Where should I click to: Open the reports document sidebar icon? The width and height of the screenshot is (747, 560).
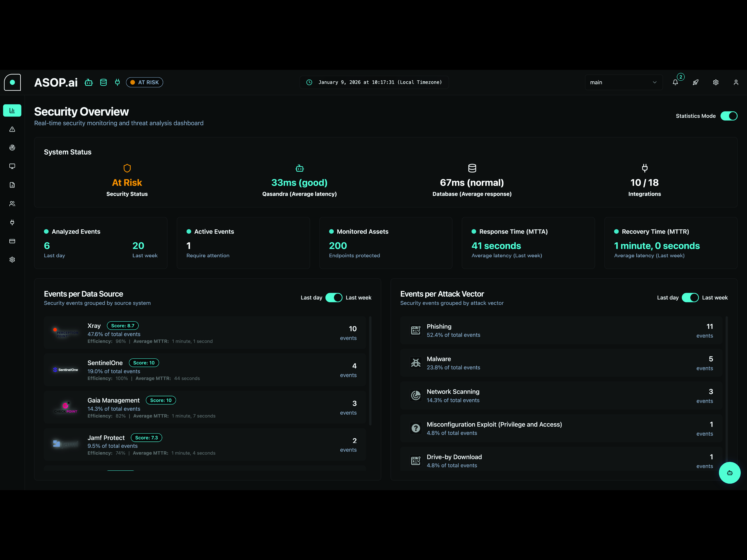[12, 185]
